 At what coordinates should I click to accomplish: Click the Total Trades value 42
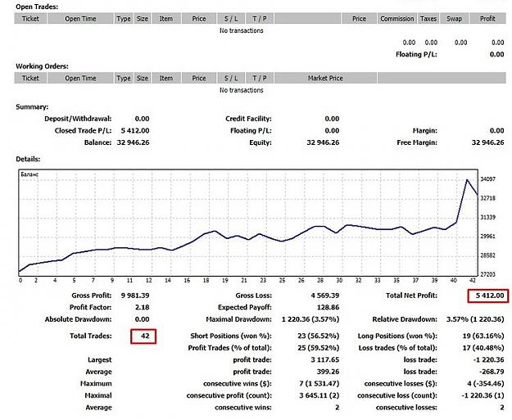point(145,336)
